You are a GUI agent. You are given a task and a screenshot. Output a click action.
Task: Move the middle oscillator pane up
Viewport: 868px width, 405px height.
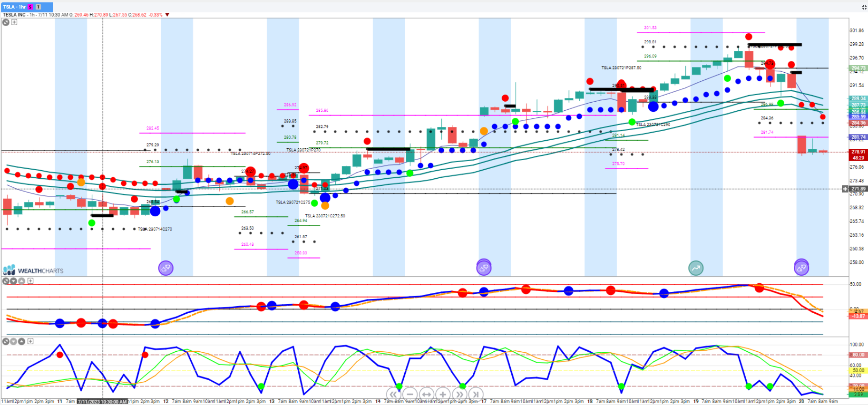pyautogui.click(x=22, y=281)
